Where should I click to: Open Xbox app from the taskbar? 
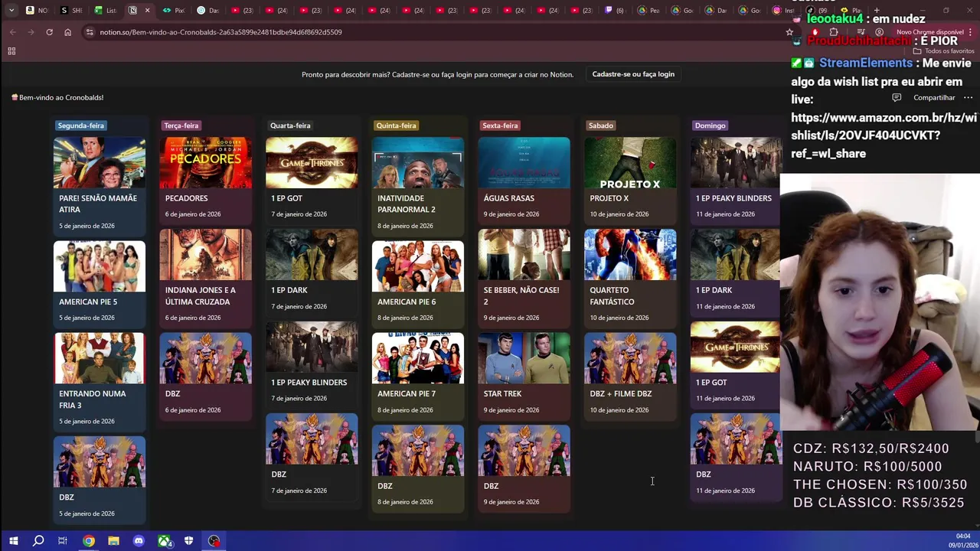[x=164, y=541]
